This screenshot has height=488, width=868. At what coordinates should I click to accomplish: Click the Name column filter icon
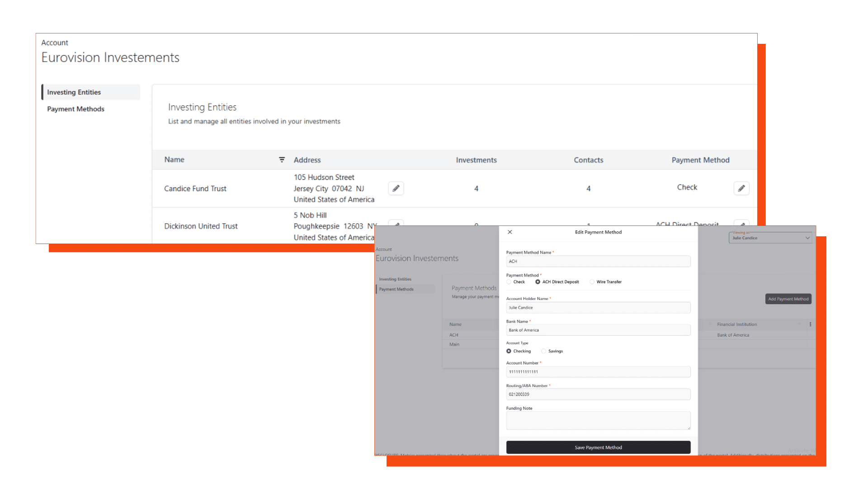pyautogui.click(x=282, y=160)
